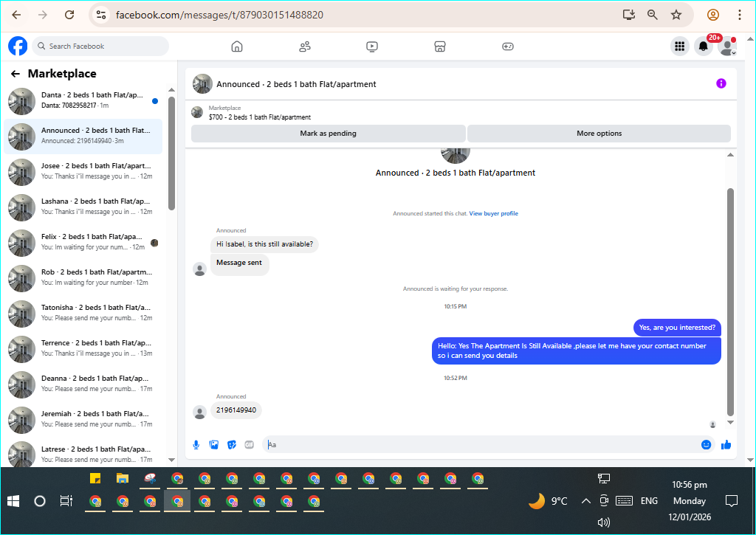756x535 pixels.
Task: Select the Announced conversation in list
Action: (x=83, y=136)
